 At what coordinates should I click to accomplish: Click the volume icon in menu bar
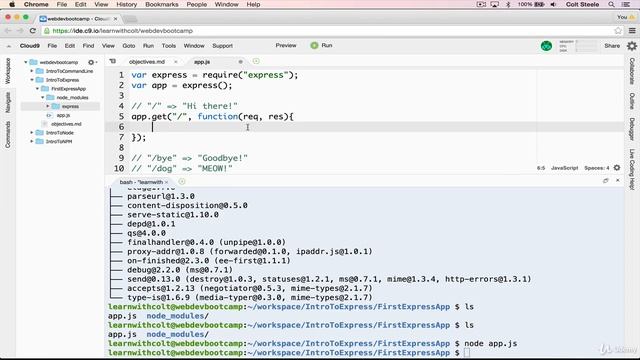pos(553,4)
